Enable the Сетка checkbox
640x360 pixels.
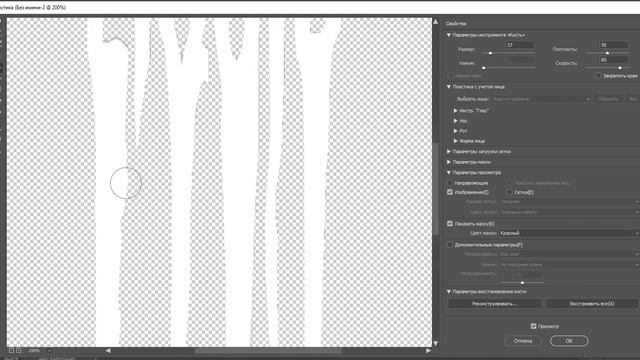point(509,192)
